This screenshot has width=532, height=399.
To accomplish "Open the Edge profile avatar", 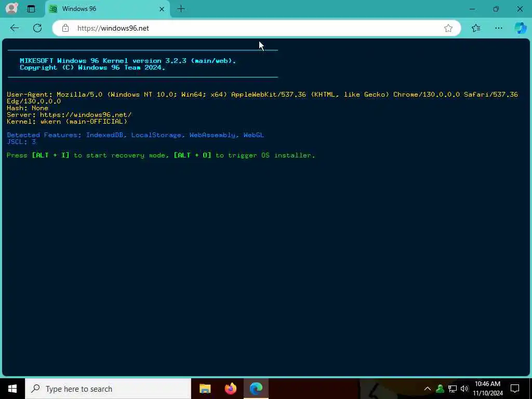I will coord(11,8).
